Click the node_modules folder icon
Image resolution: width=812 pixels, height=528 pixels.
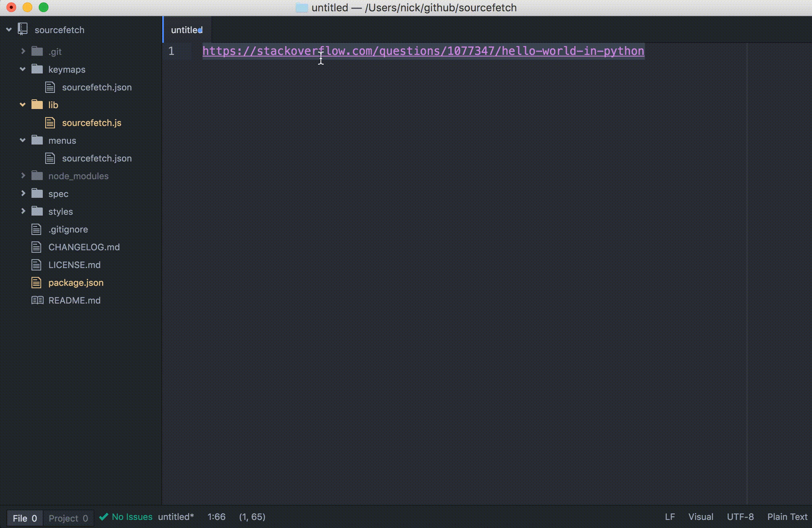37,176
